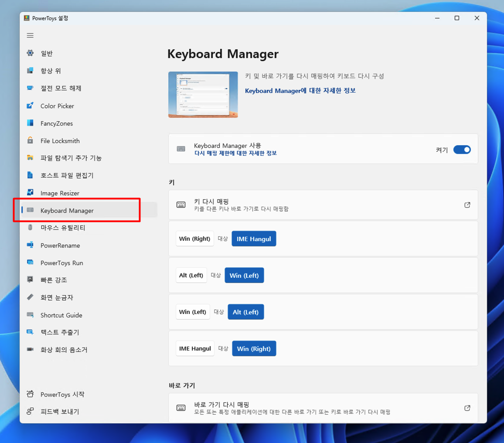
Task: Open the 바로 가기 다시 매핑 card
Action: (x=323, y=408)
